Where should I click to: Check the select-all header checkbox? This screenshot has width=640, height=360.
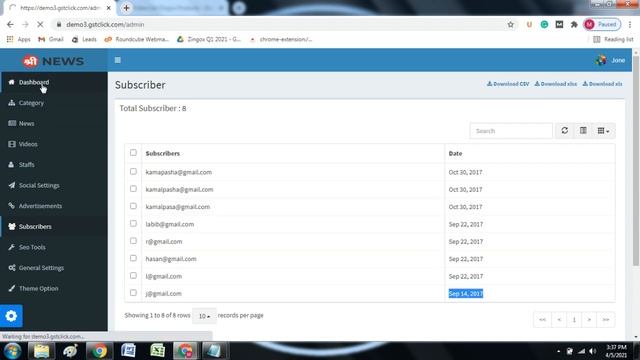tap(133, 153)
